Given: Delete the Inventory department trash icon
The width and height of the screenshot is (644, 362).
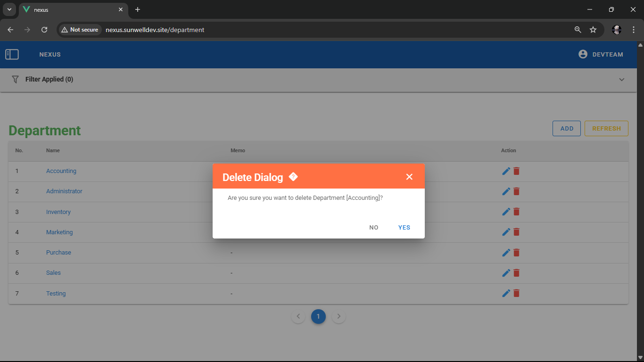Looking at the screenshot, I should pyautogui.click(x=516, y=212).
